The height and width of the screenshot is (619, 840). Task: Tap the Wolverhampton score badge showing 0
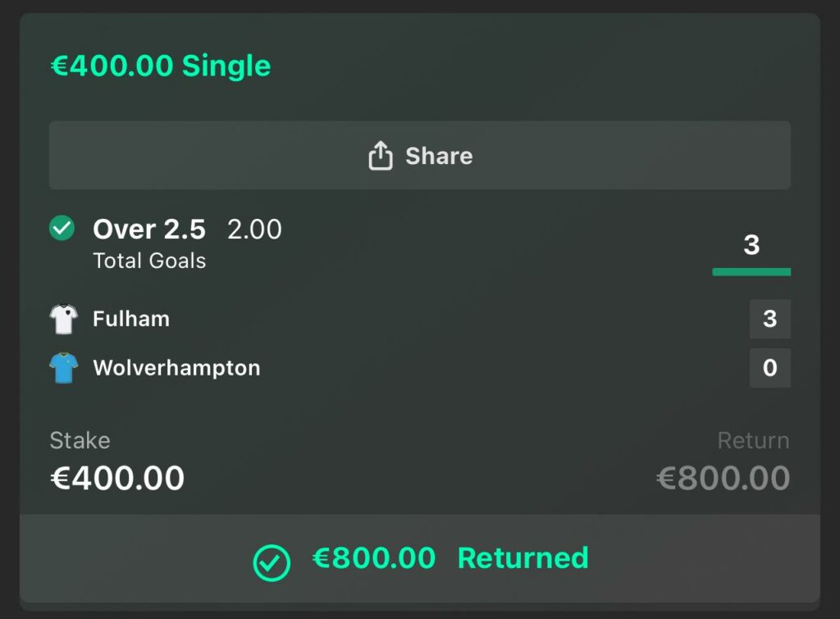coord(769,368)
